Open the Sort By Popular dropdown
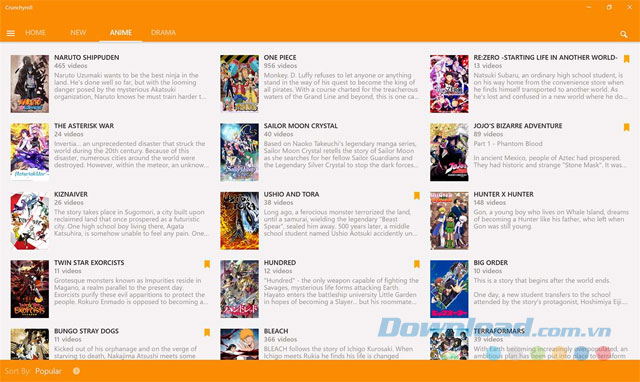The width and height of the screenshot is (640, 382). pyautogui.click(x=48, y=371)
